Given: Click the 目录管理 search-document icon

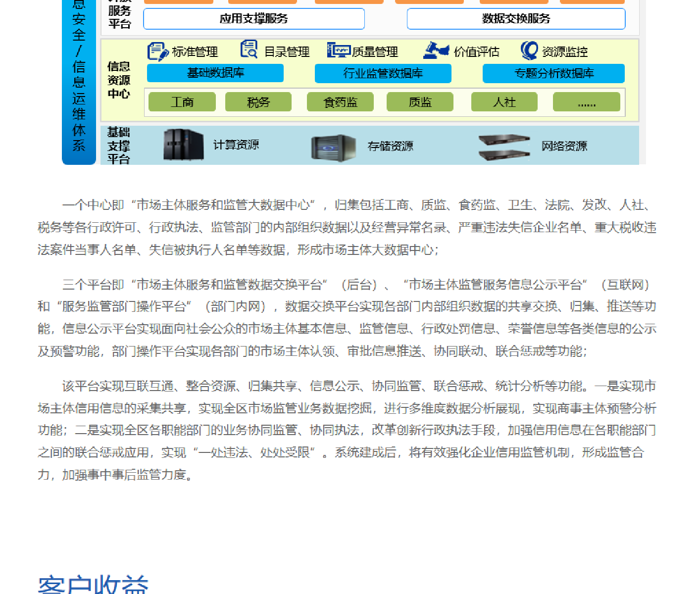Looking at the screenshot, I should tap(249, 50).
